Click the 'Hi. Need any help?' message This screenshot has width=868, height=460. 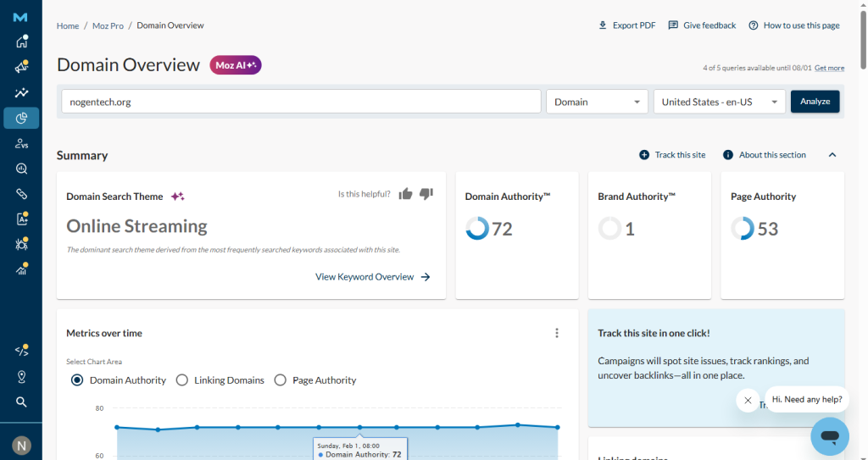point(807,400)
